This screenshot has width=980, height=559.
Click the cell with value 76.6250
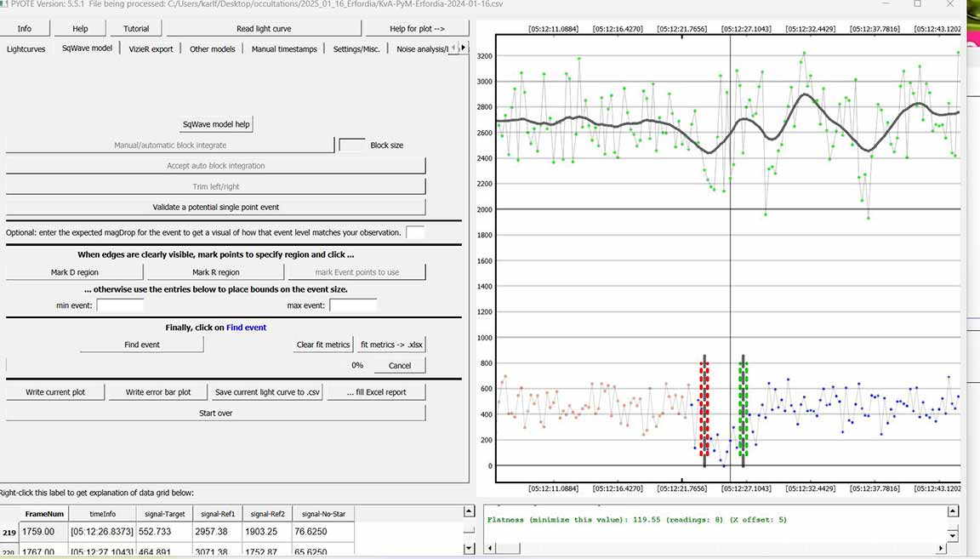(x=323, y=532)
